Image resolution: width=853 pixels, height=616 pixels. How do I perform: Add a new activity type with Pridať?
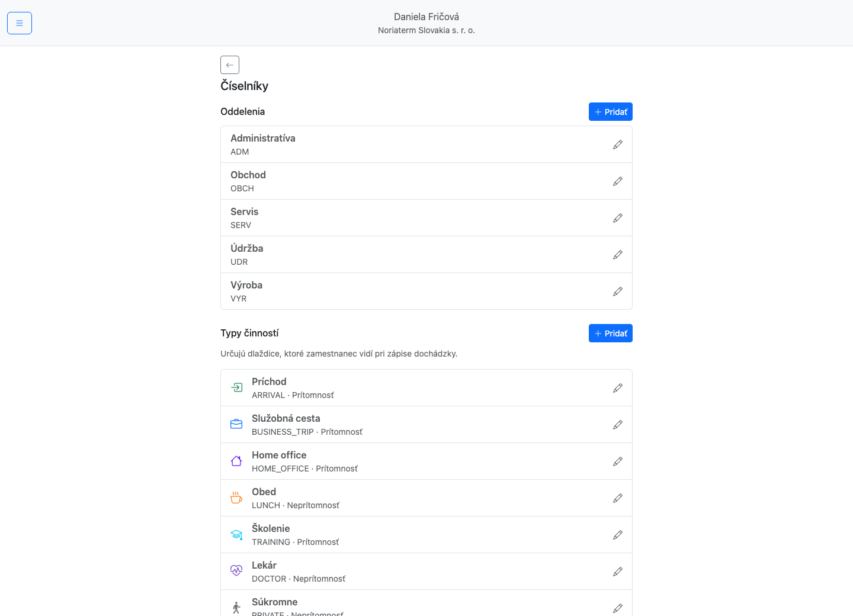[611, 333]
